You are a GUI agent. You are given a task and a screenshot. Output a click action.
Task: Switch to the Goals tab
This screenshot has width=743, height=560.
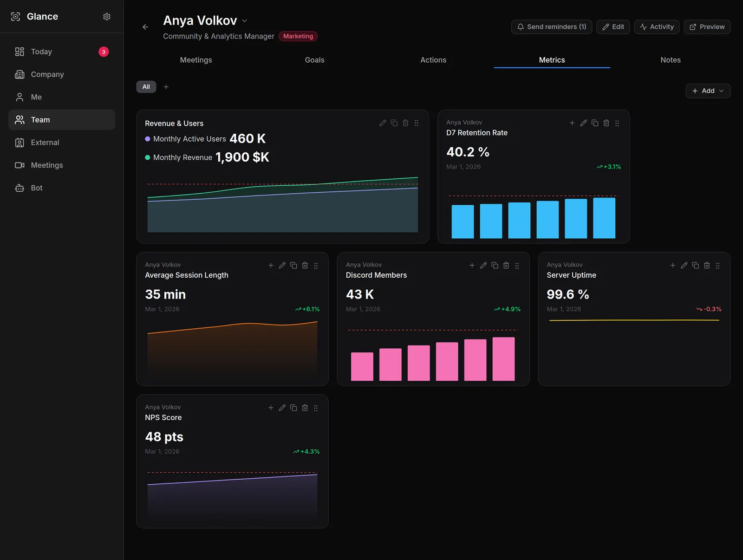coord(315,60)
